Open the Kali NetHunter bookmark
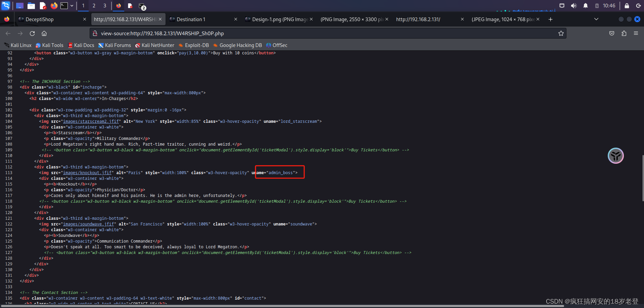644x308 pixels. (155, 45)
